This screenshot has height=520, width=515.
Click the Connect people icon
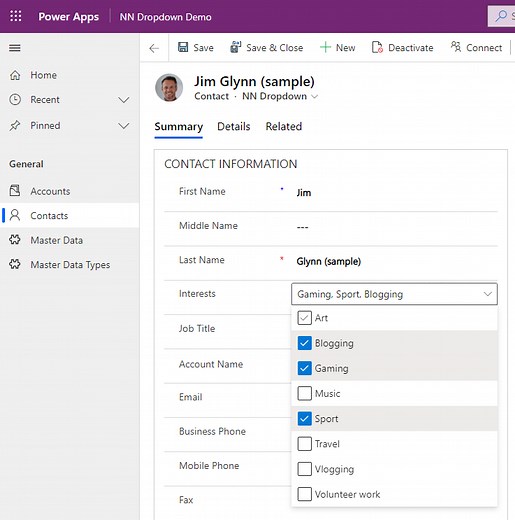point(456,47)
